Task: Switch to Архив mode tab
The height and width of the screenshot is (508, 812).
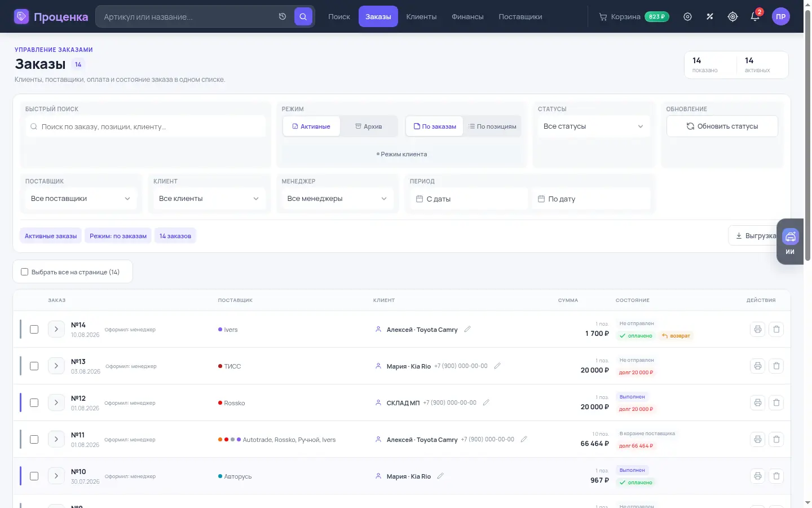Action: (x=369, y=126)
